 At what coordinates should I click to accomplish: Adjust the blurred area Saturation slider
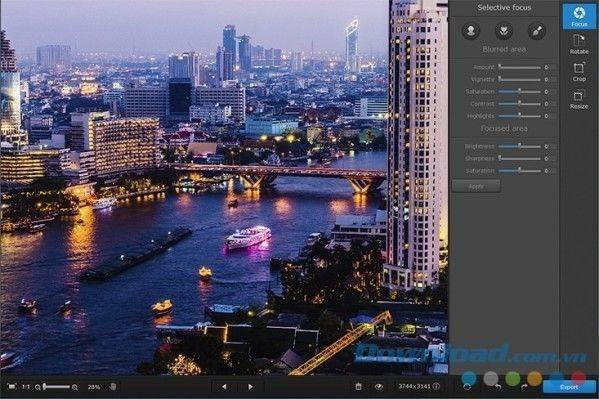coord(520,92)
